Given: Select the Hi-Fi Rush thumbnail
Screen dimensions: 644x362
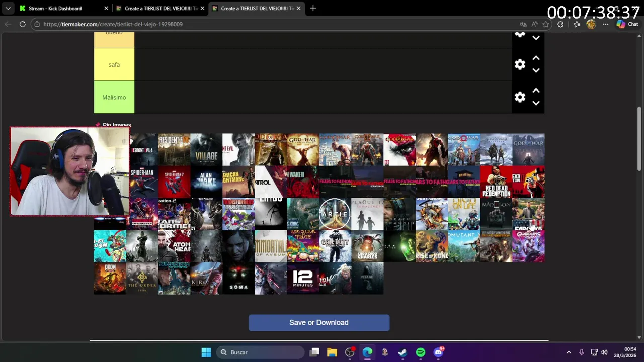Looking at the screenshot, I should click(110, 246).
